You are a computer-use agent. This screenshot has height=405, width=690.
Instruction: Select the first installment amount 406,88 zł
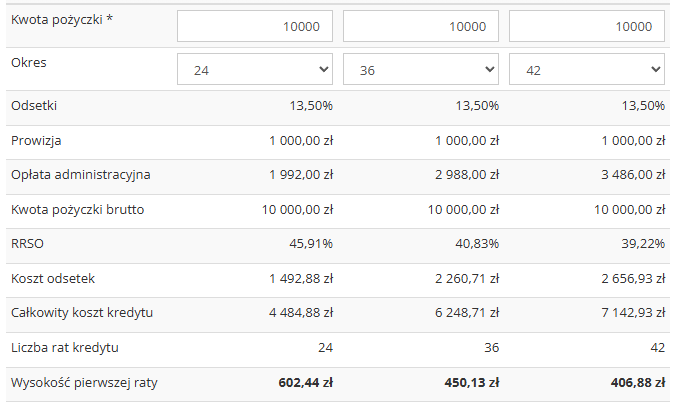point(638,383)
